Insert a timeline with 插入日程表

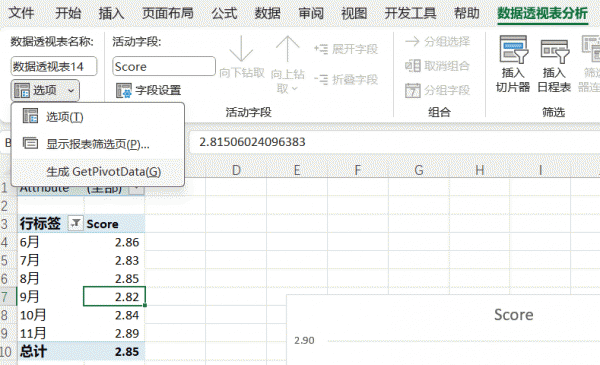[554, 64]
